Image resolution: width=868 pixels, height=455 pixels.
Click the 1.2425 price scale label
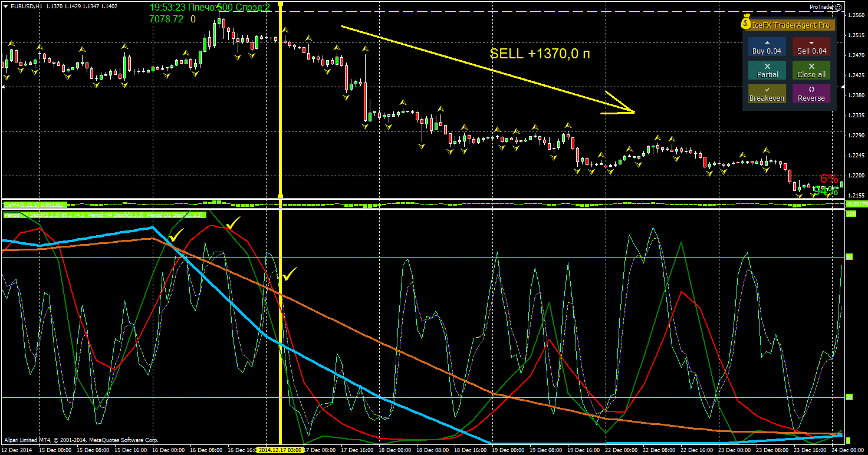coord(856,75)
